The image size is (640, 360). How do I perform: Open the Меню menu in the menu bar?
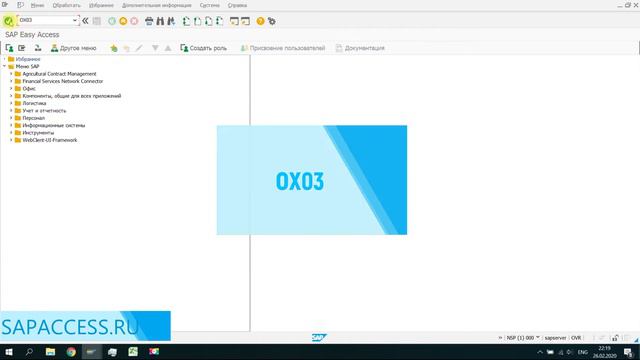[x=37, y=5]
